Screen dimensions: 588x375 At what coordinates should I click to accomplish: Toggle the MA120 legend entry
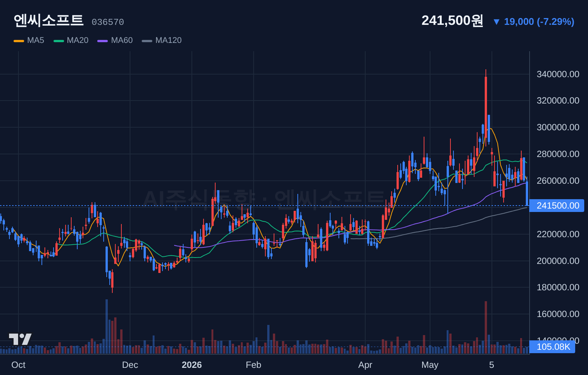tap(162, 40)
